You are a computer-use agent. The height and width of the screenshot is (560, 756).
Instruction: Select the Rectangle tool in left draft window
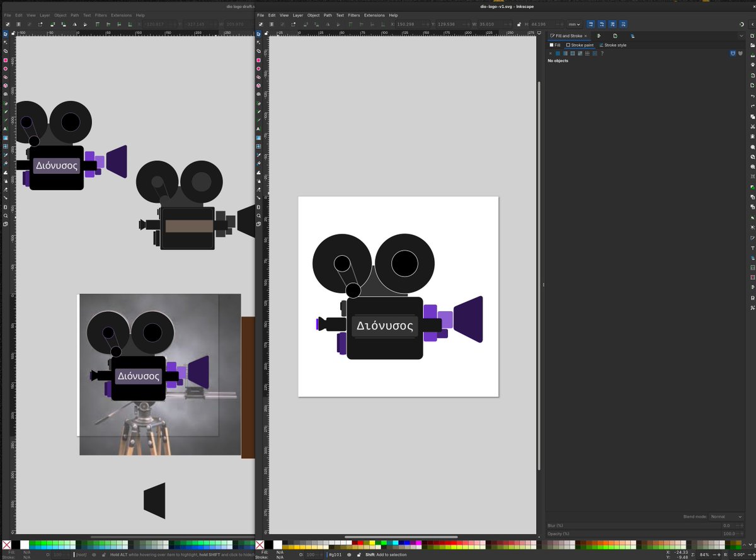coord(5,60)
